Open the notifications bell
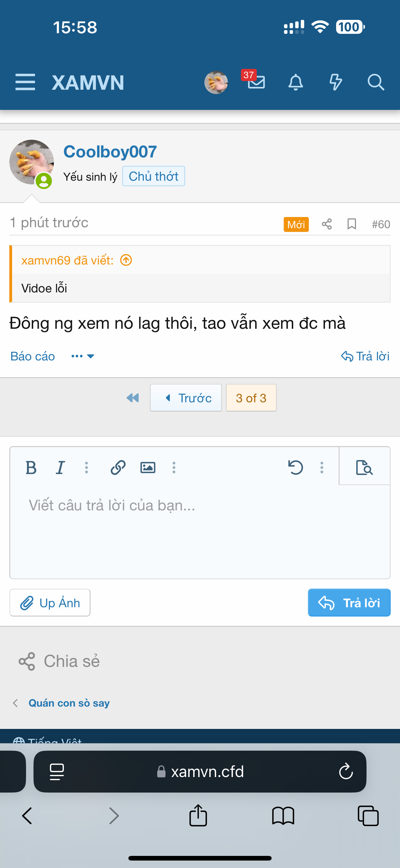 (x=296, y=82)
